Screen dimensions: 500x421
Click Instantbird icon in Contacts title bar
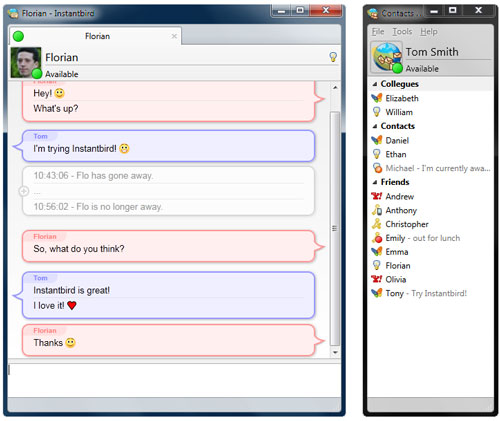point(373,13)
